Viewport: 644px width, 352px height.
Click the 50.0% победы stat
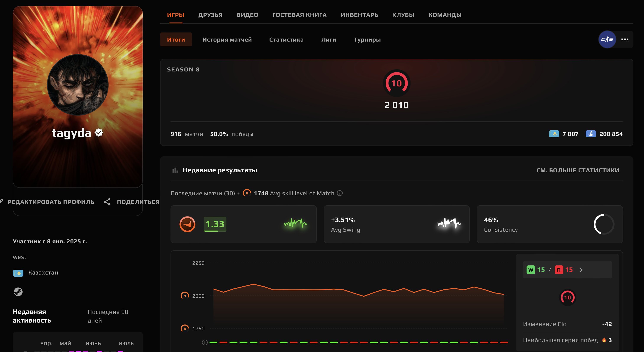[x=231, y=134]
